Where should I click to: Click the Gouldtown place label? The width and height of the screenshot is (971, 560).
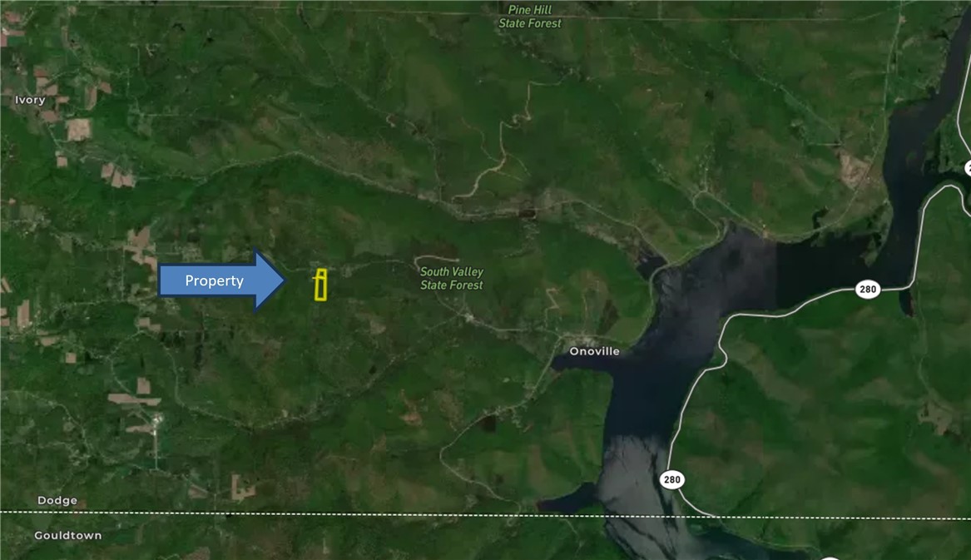coord(68,535)
